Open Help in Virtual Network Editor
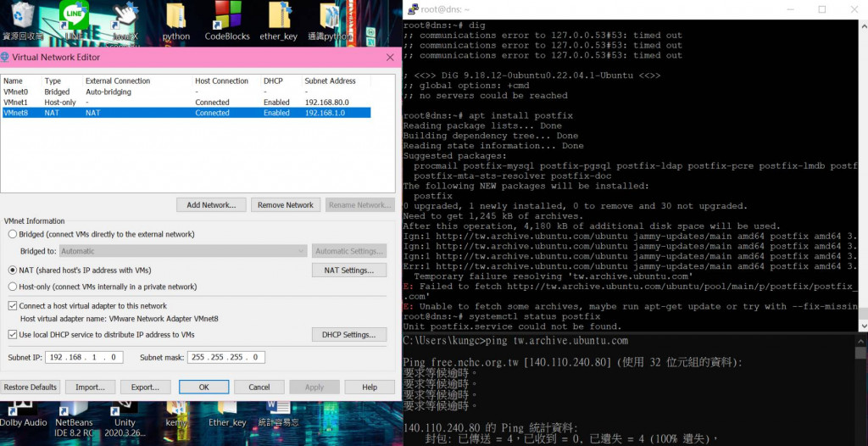868x446 pixels. pyautogui.click(x=370, y=387)
